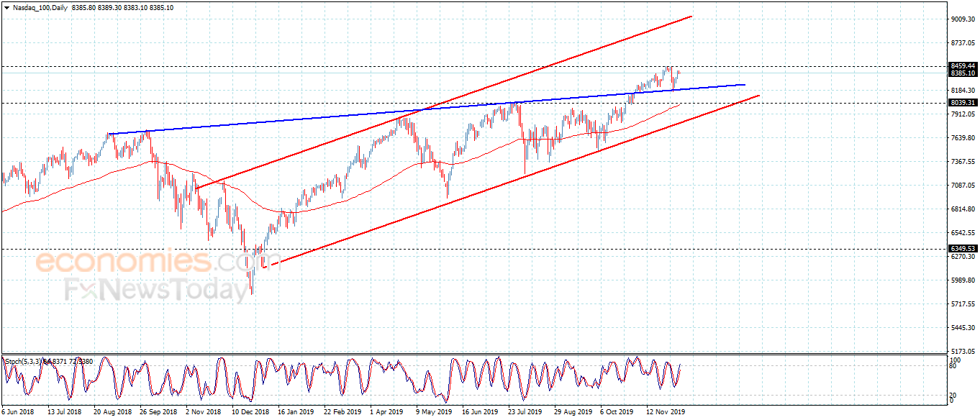Screen dimensions: 980x420
Task: Click the 6270.30 price axis label
Action: pos(962,257)
